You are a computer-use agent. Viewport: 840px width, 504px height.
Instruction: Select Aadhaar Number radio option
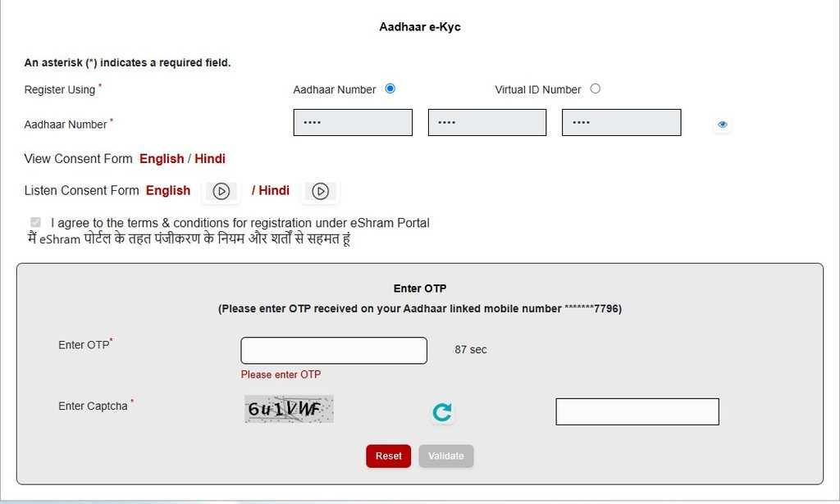pyautogui.click(x=390, y=89)
